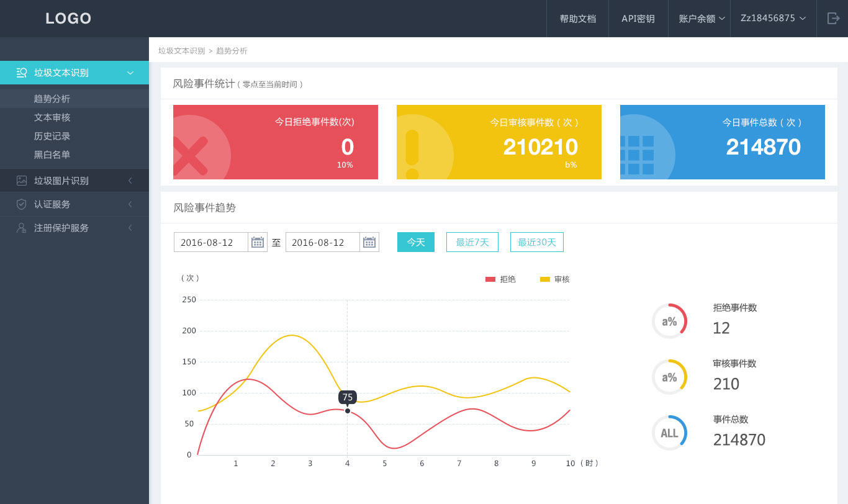This screenshot has width=848, height=504.
Task: Click the start date field 2016-08-12
Action: [211, 242]
